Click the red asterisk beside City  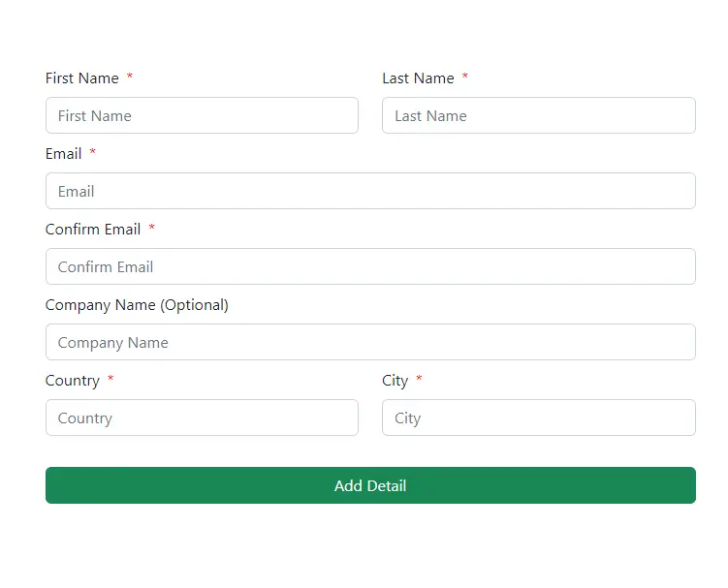(x=419, y=378)
